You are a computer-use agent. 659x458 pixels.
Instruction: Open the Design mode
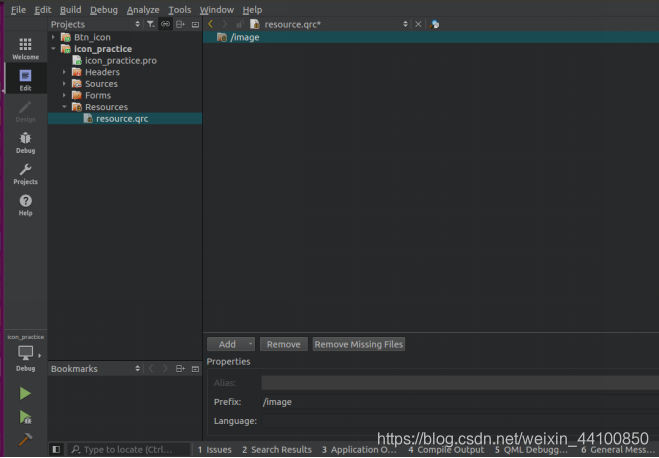25,111
